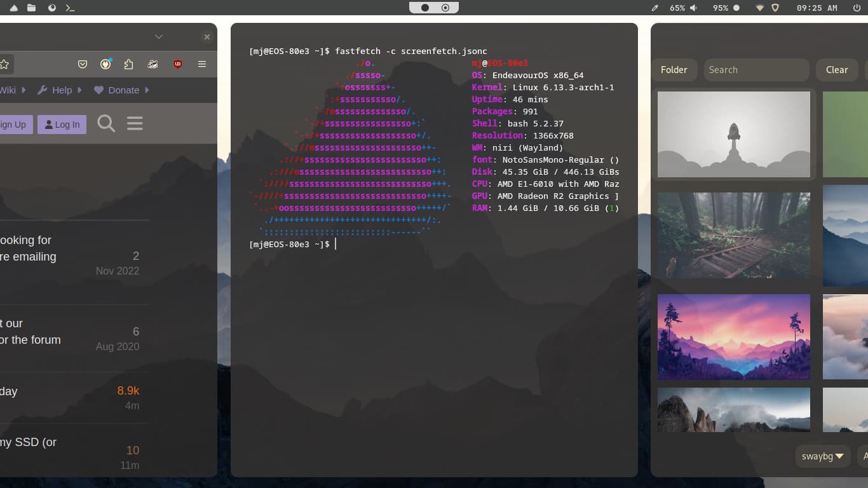
Task: Click the heart icon beside Donate
Action: click(x=98, y=90)
